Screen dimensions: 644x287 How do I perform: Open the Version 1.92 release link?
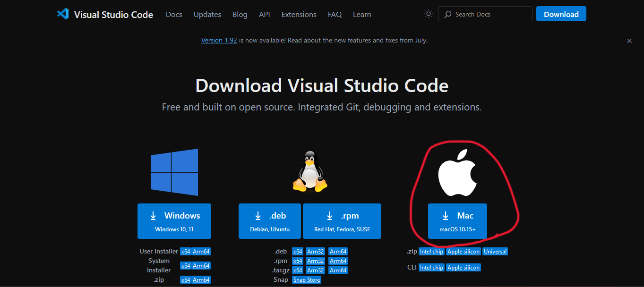pos(219,40)
